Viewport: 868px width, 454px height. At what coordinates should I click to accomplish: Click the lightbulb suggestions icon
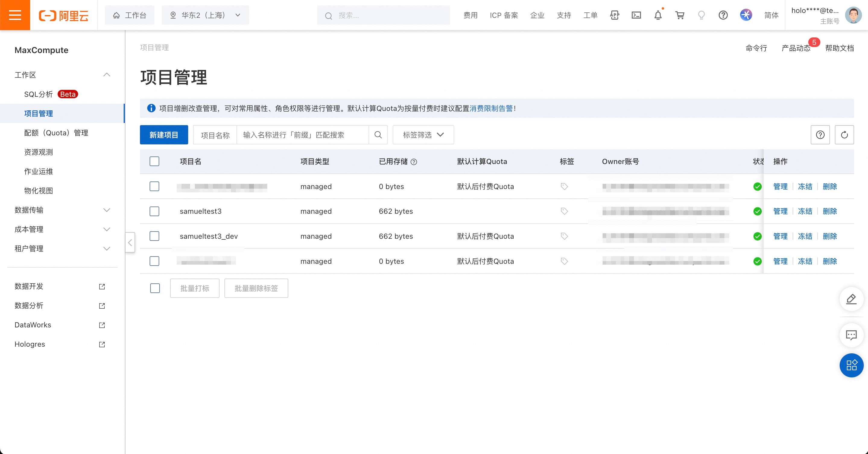pos(701,15)
